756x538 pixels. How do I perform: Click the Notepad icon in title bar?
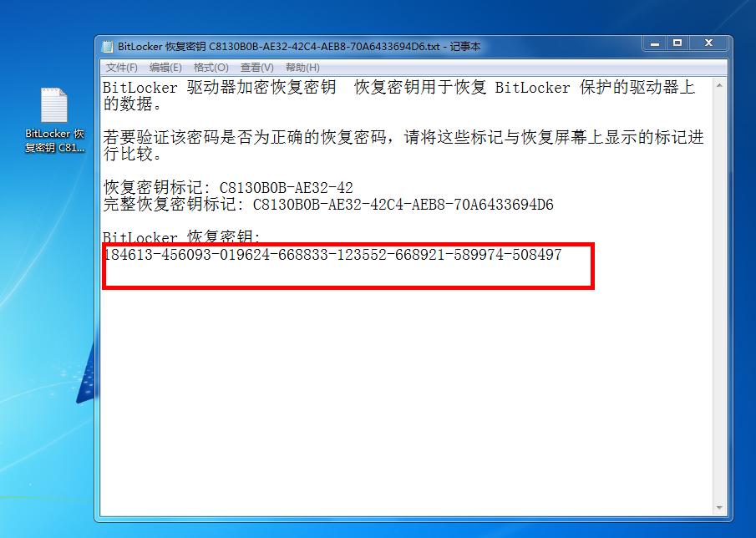point(108,47)
